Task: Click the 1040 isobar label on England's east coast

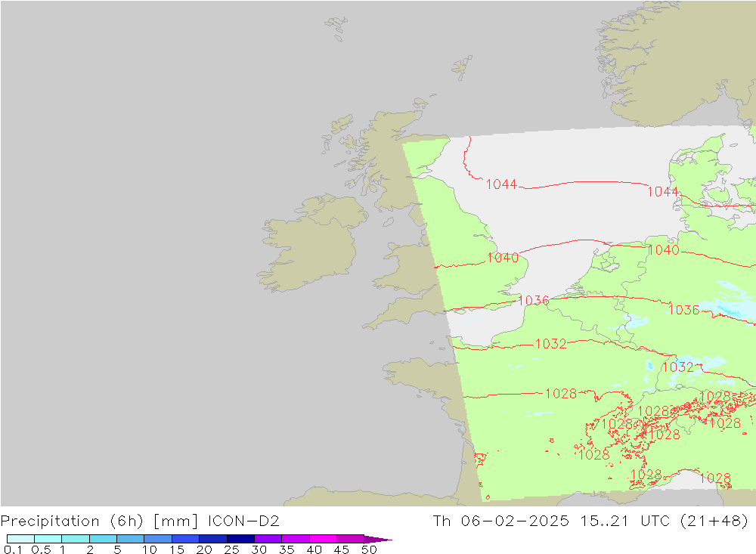Action: pos(503,258)
